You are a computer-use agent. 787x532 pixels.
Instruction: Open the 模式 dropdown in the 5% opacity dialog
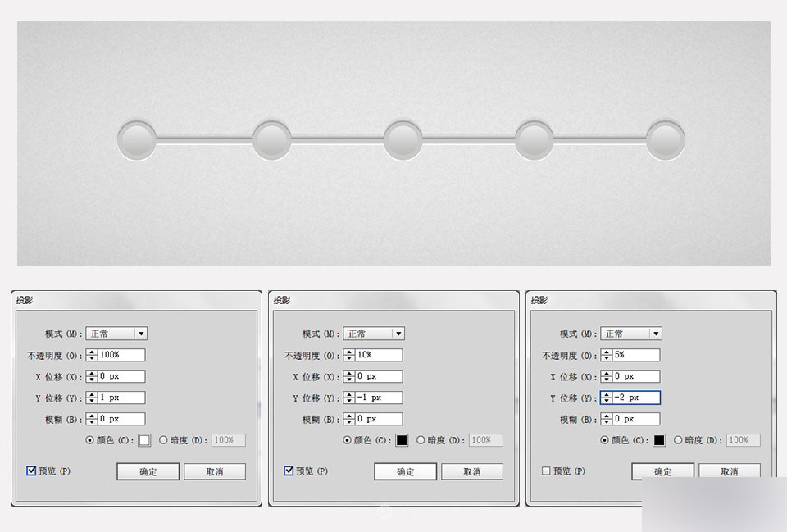tap(631, 334)
